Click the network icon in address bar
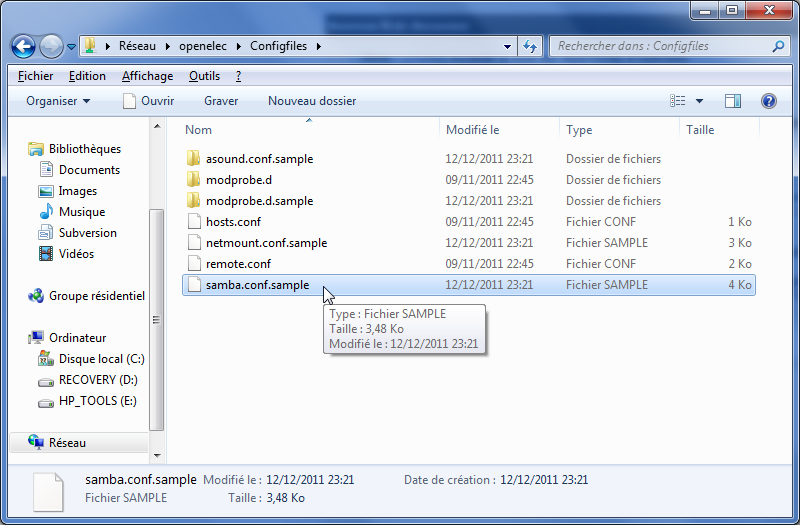 coord(90,45)
